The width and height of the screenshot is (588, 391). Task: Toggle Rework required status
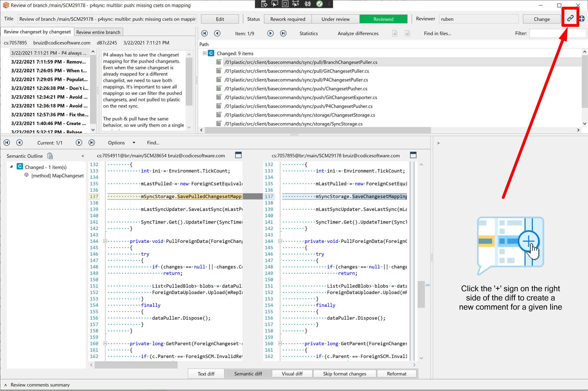point(287,19)
